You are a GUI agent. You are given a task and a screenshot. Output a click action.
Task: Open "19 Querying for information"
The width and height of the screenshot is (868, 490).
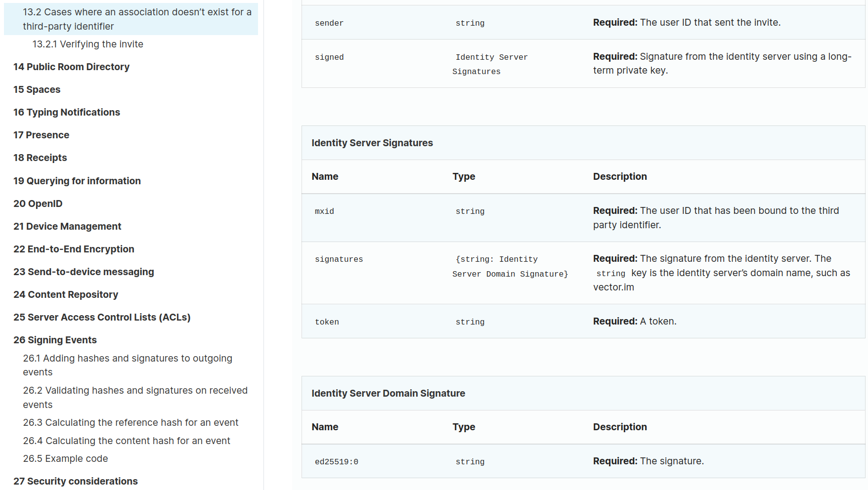click(x=77, y=181)
